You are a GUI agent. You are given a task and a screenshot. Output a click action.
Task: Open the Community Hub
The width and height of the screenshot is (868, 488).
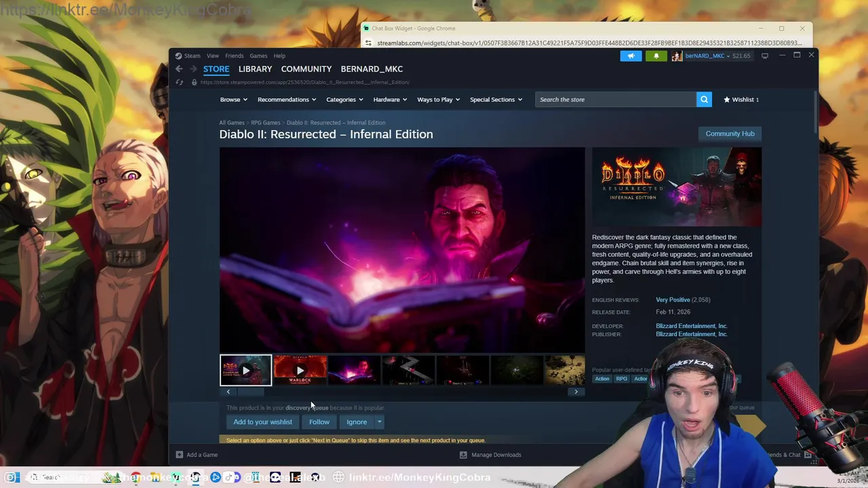[x=730, y=134]
